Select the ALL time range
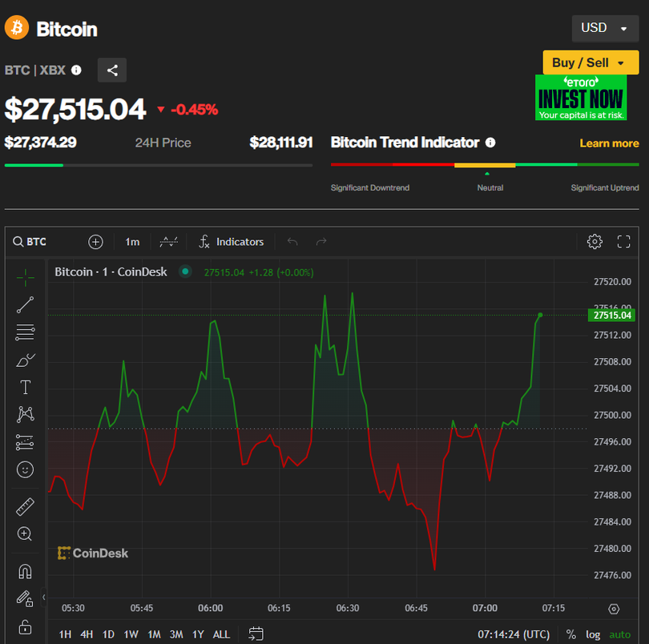 221,634
